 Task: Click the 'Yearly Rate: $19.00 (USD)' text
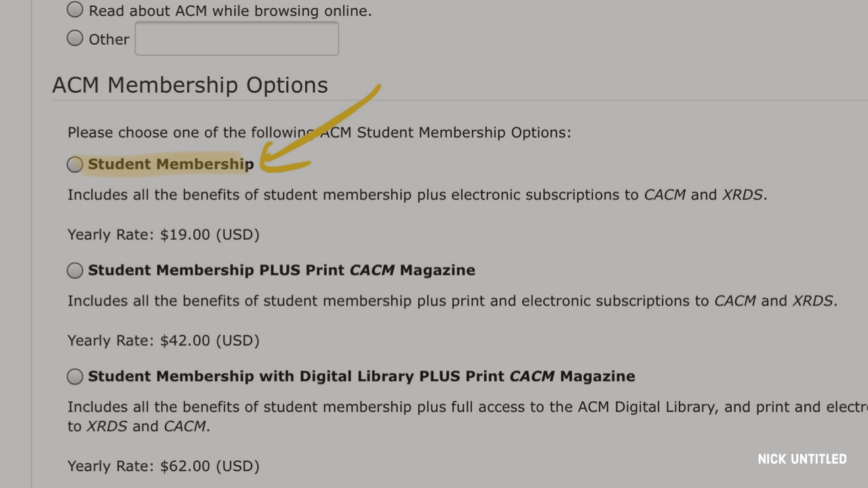tap(163, 235)
